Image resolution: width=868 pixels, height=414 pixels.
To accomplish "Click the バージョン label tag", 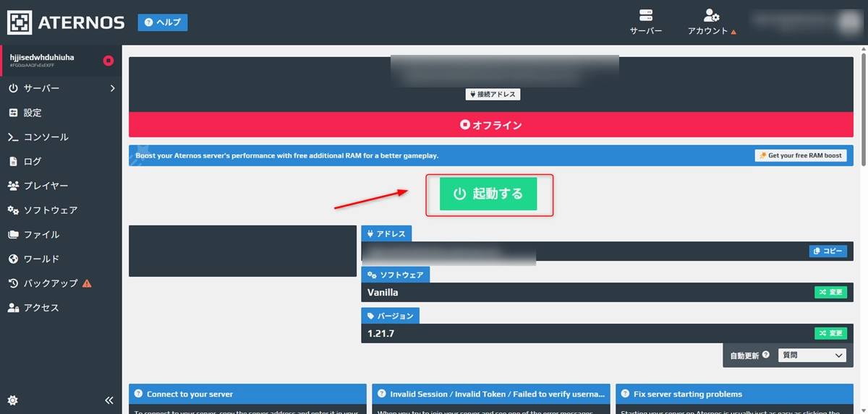I will [390, 316].
